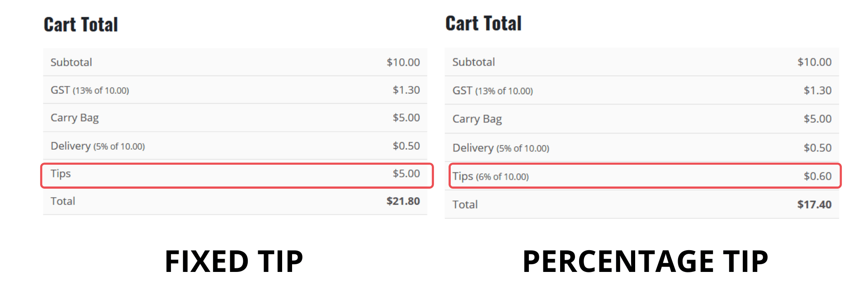Click GST $1.30 amount in percentage tip cart
868x295 pixels.
tap(817, 90)
